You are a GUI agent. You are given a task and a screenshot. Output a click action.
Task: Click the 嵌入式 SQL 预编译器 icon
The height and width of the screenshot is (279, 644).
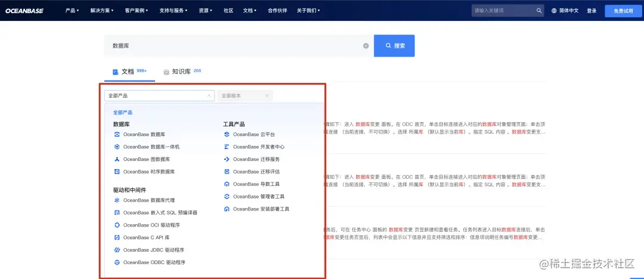click(x=117, y=212)
